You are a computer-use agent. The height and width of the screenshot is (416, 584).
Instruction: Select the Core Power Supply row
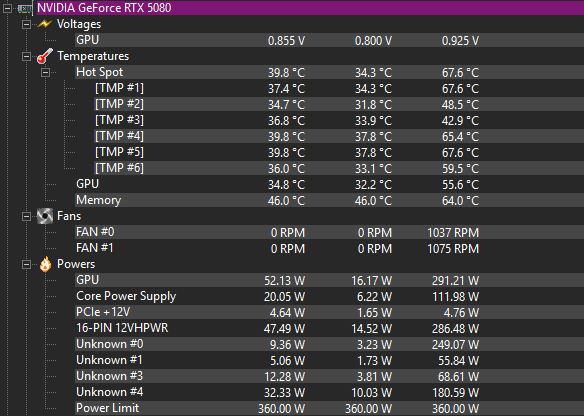point(329,296)
